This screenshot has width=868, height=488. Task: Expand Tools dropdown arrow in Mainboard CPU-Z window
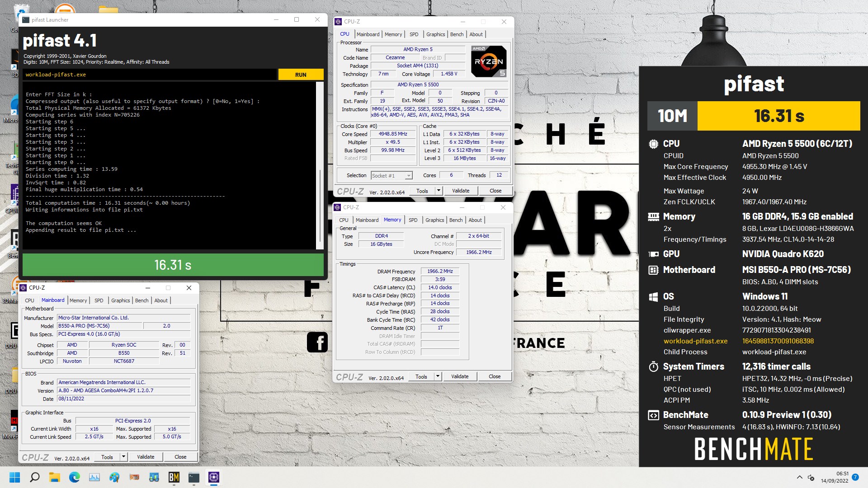click(123, 457)
